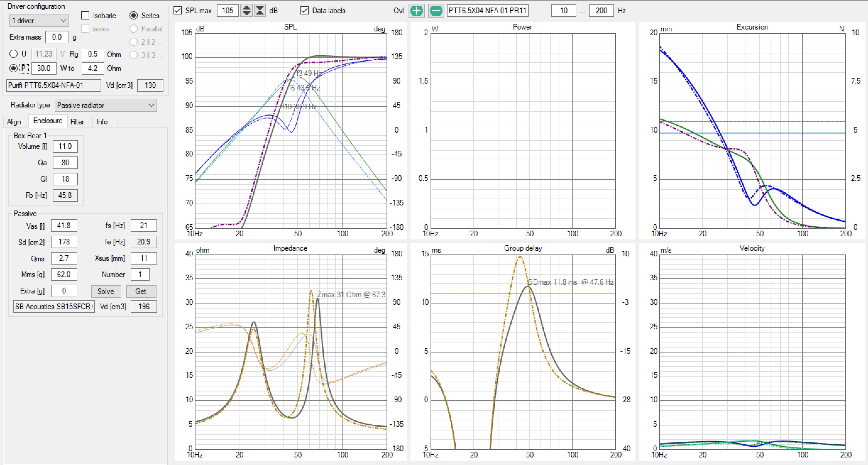Click the Ql field showing 18
The width and height of the screenshot is (868, 465).
coord(65,179)
